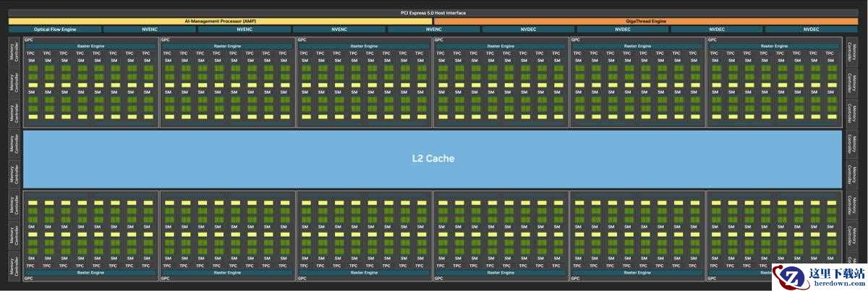Select the GigaThread Engine block
Viewport: 868px width, 291px height.
(x=646, y=22)
